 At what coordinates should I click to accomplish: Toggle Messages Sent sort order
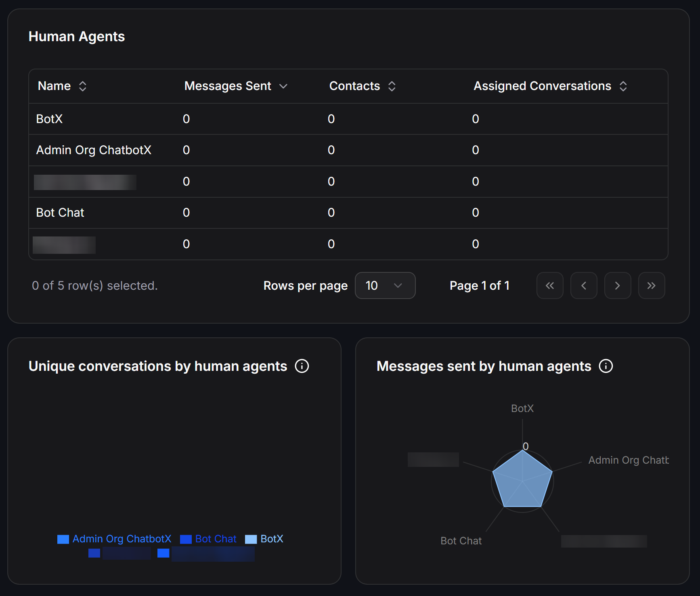236,86
